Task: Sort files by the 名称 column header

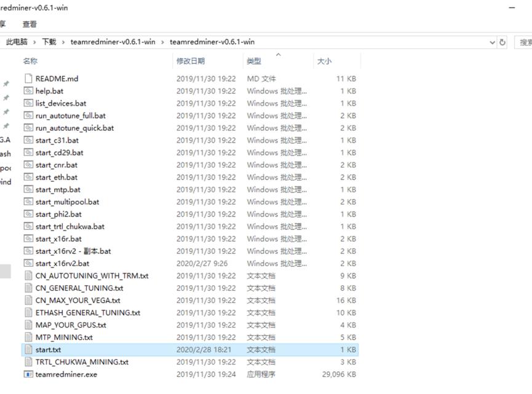Action: pos(97,61)
